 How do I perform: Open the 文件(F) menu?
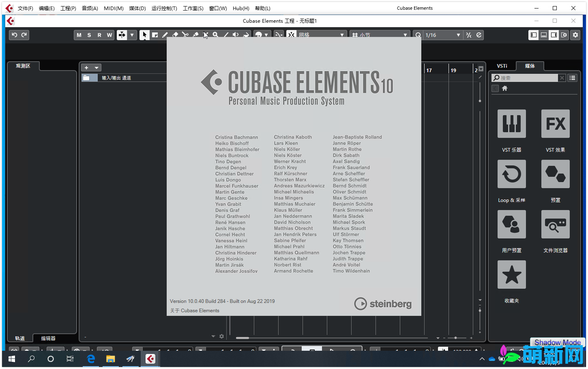tap(26, 8)
